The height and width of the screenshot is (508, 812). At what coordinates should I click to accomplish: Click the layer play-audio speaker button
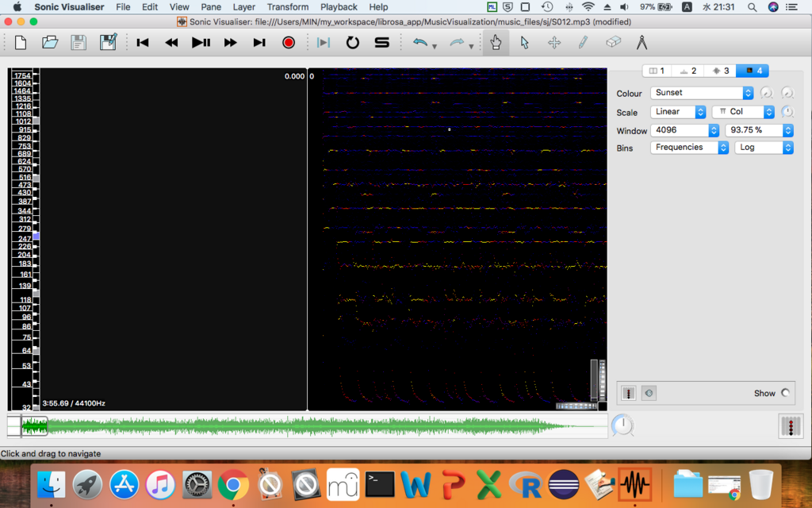click(649, 393)
